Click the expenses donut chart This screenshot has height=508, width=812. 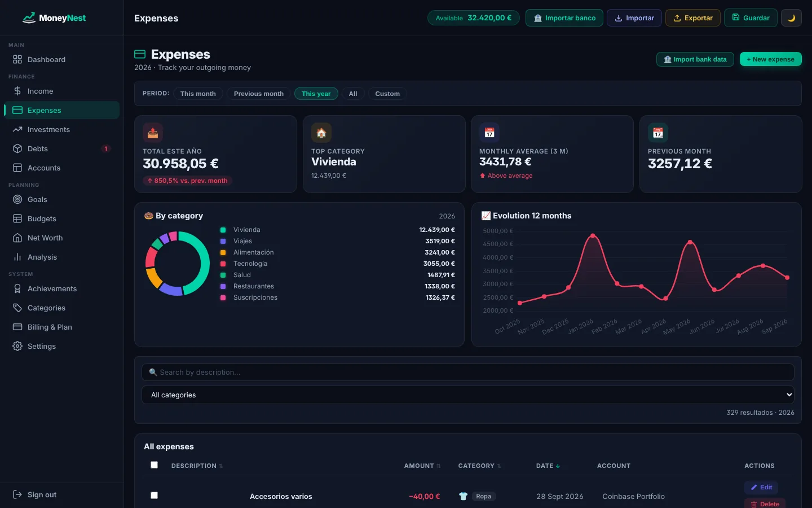pyautogui.click(x=178, y=264)
